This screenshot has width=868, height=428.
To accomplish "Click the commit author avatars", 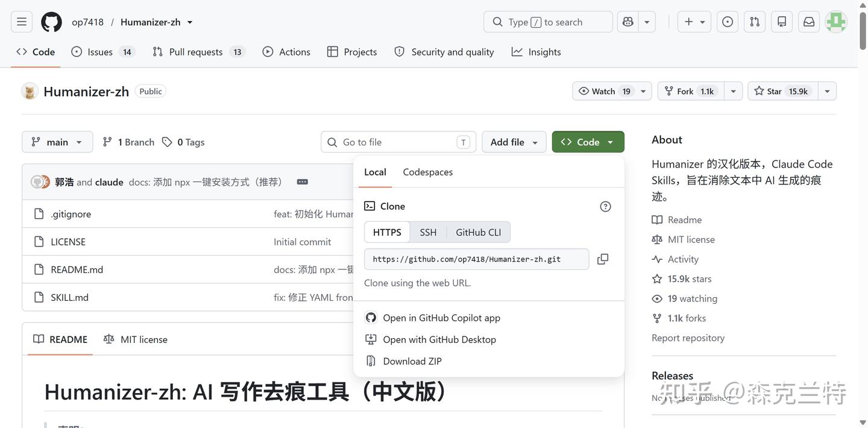I will (40, 182).
